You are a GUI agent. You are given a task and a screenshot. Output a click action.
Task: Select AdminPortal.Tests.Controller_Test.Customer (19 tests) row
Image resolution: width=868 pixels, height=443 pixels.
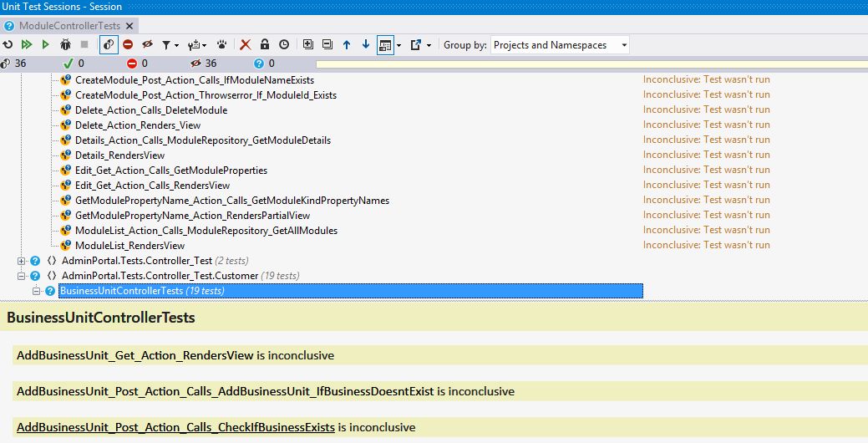click(180, 276)
